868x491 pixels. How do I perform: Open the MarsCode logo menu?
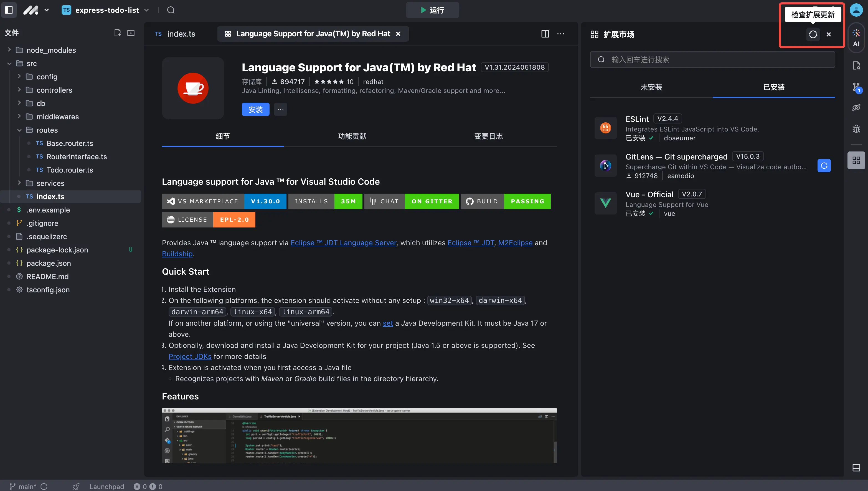click(x=36, y=10)
